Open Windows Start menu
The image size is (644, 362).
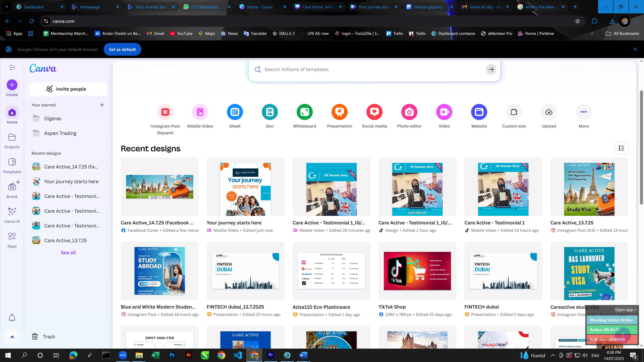pyautogui.click(x=8, y=355)
